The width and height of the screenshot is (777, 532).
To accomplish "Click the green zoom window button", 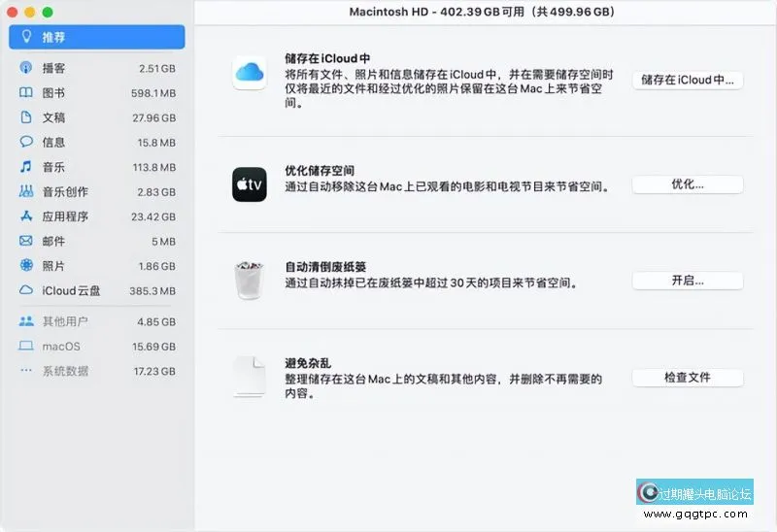I will (48, 13).
